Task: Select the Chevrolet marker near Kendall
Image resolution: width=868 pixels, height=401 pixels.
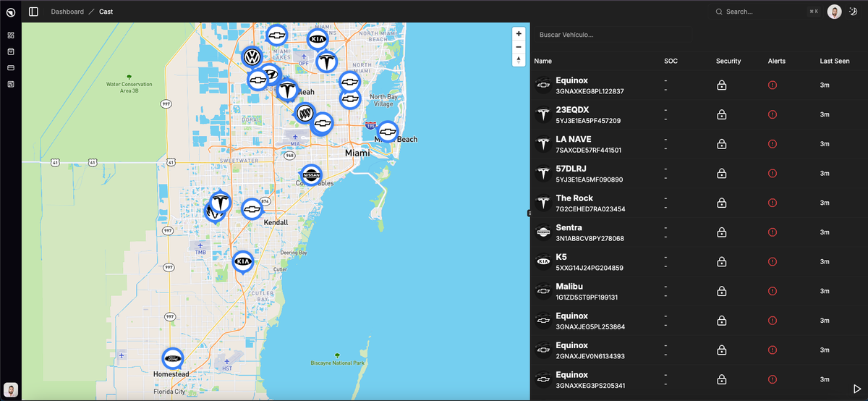Action: (x=252, y=209)
